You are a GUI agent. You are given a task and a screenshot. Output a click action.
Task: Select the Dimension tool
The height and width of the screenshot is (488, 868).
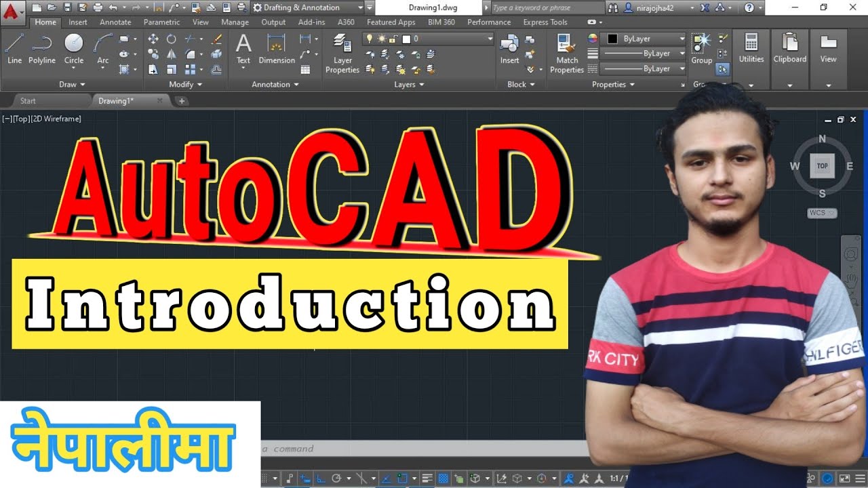point(277,49)
